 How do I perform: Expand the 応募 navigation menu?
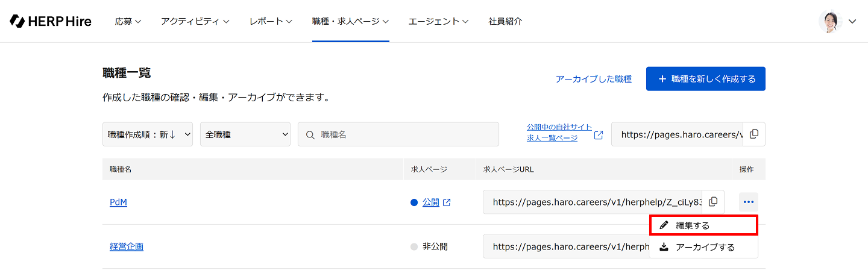[x=128, y=21]
